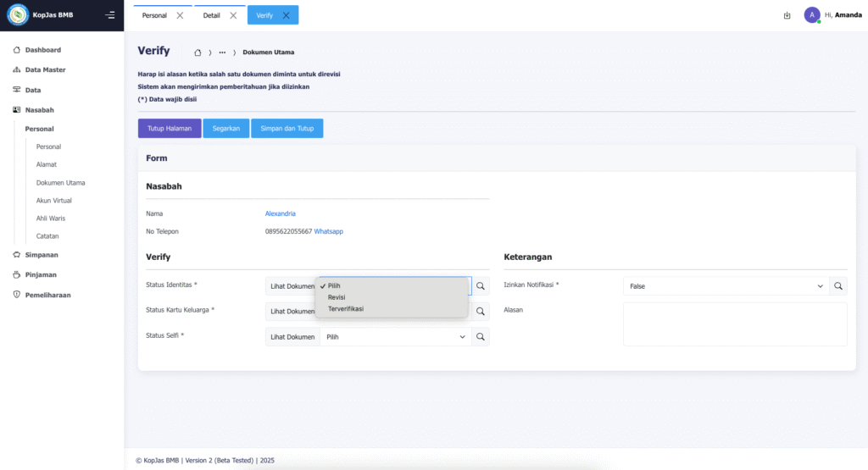Click the magnifier icon beside Status Identitas
This screenshot has height=470, width=868.
point(481,286)
